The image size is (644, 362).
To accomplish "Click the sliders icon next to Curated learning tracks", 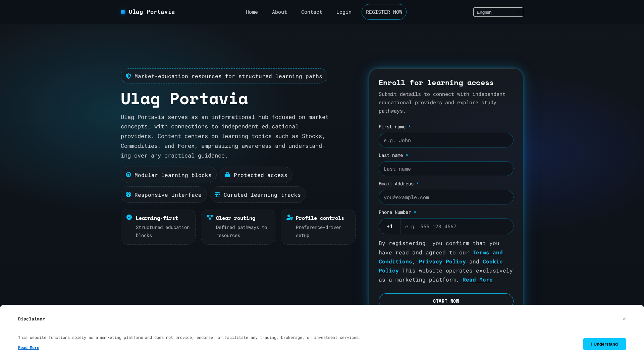I will [x=218, y=194].
